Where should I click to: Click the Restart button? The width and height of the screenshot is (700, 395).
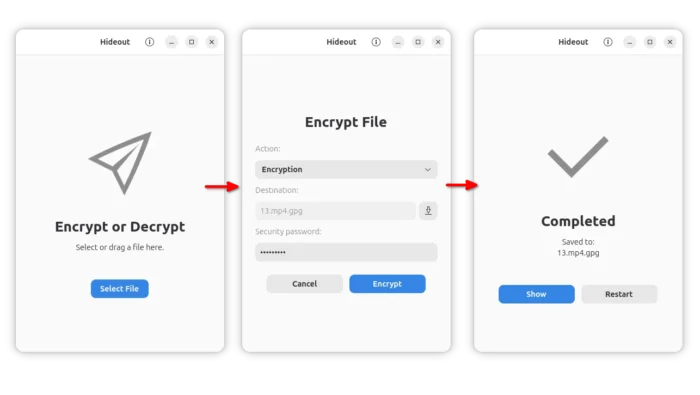coord(619,294)
